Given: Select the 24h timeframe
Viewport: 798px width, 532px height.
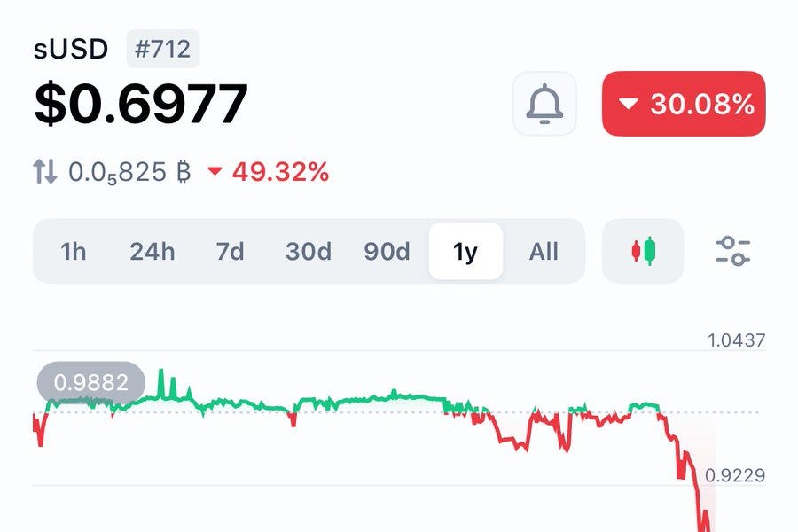Looking at the screenshot, I should coord(152,252).
